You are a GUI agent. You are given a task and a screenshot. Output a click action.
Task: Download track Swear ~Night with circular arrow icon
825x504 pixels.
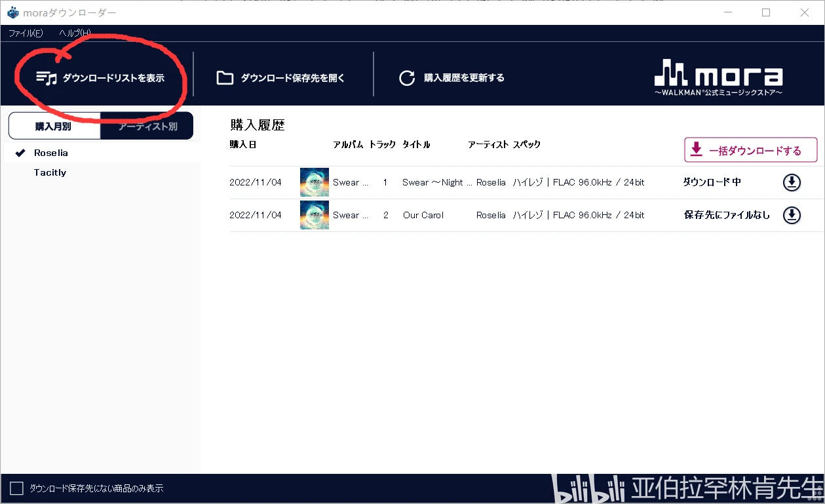pyautogui.click(x=792, y=182)
